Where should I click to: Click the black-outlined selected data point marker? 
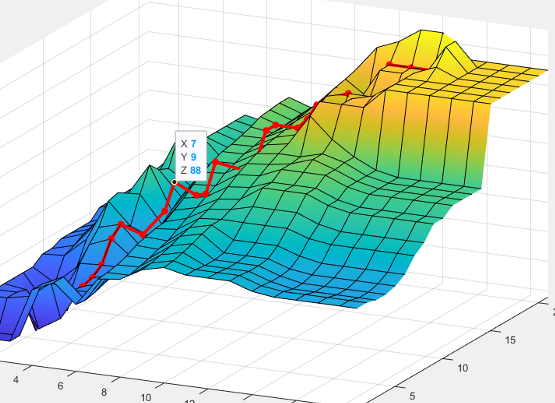pyautogui.click(x=174, y=182)
